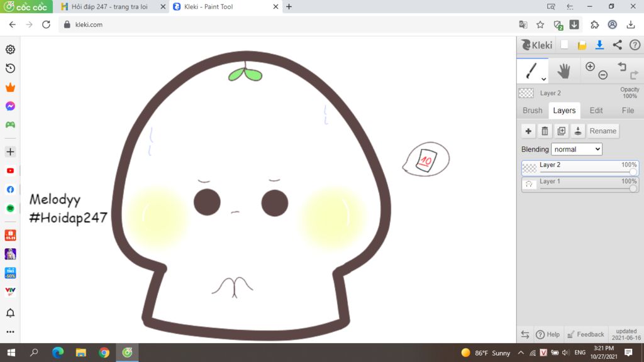The height and width of the screenshot is (362, 644).
Task: Open sidebar more options ellipsis
Action: coord(10,332)
